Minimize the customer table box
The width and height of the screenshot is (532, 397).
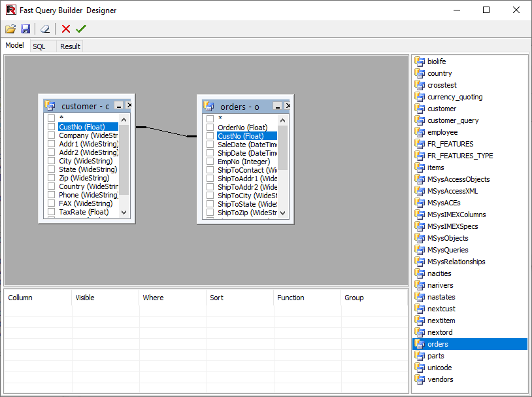pyautogui.click(x=118, y=105)
